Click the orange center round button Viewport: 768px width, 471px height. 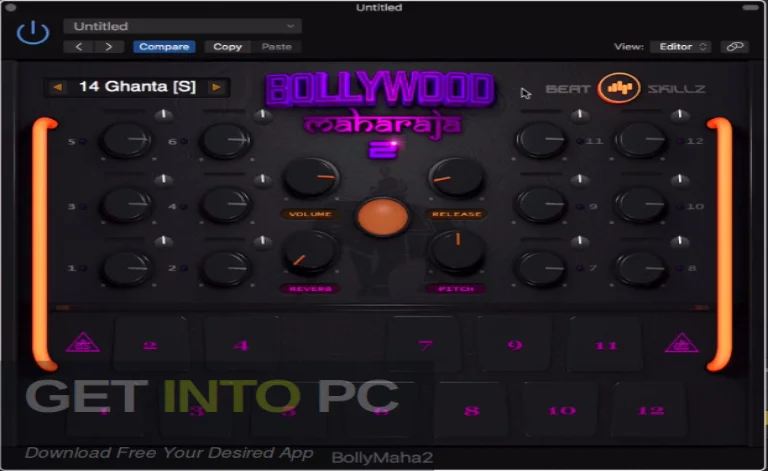(x=383, y=217)
